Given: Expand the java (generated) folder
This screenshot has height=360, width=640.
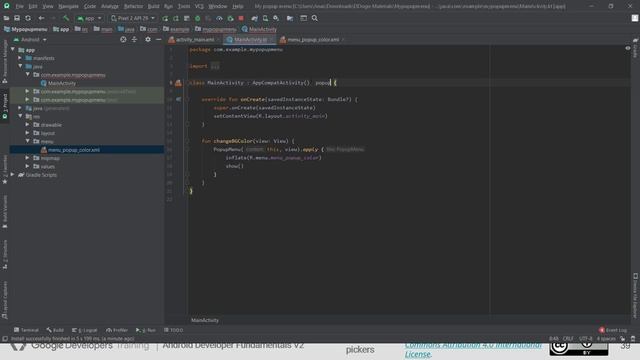Looking at the screenshot, I should (20, 108).
